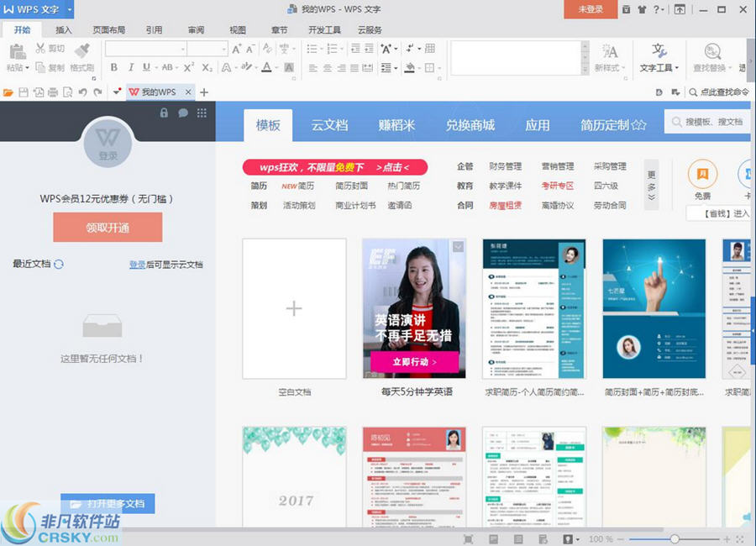Open the 2017 balloon template thumbnail
Screen dimensions: 756x546
point(294,476)
